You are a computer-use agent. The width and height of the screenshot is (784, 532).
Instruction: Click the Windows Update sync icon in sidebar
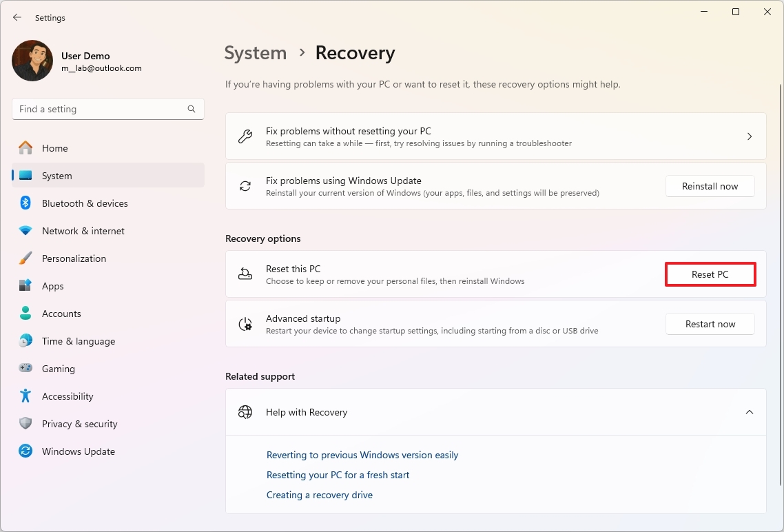(25, 451)
